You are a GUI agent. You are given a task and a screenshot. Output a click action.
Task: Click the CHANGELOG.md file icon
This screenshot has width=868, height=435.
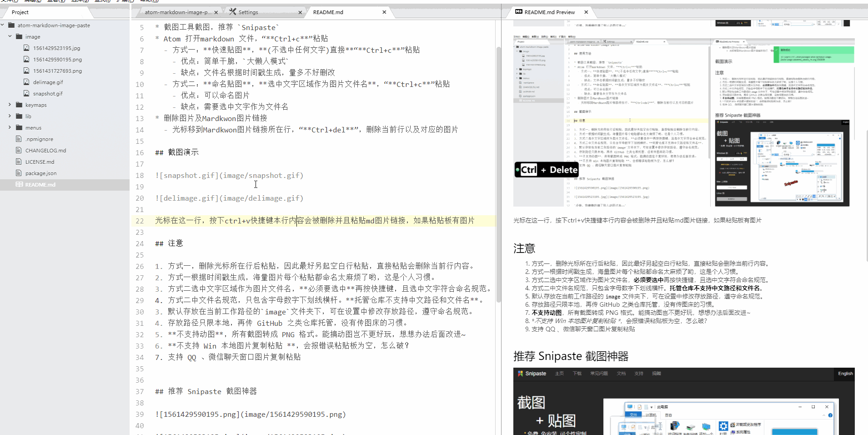point(19,150)
